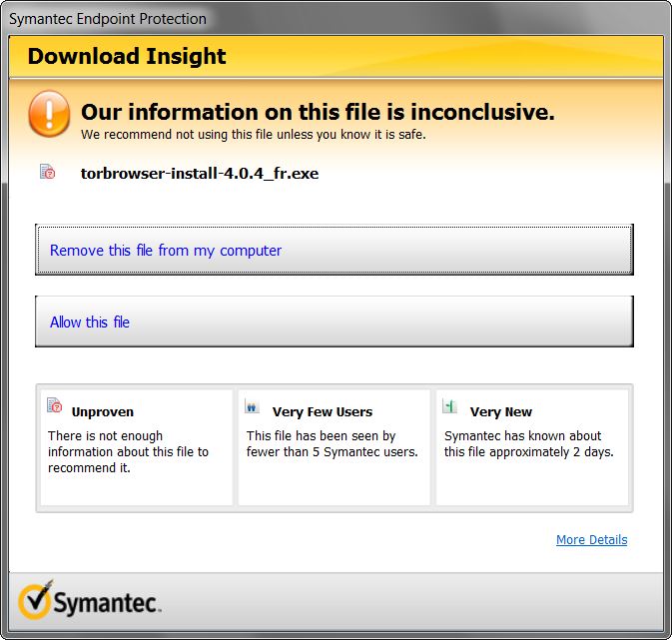672x640 pixels.
Task: Click the Very Few Users heading
Action: pos(323,411)
